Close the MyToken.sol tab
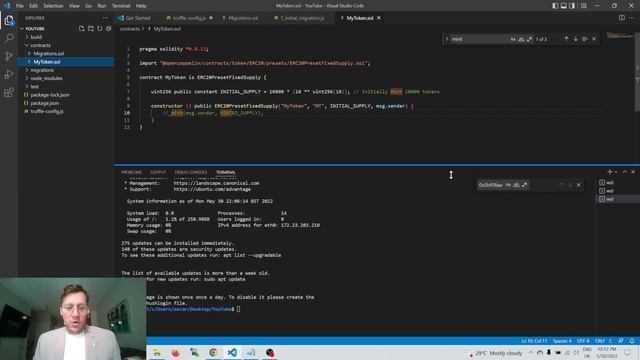The image size is (640, 360). click(379, 18)
